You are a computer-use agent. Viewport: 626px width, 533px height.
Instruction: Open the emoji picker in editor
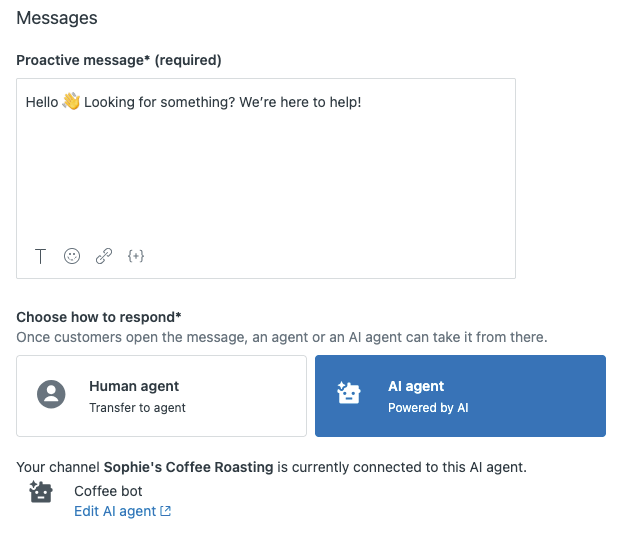pyautogui.click(x=72, y=256)
